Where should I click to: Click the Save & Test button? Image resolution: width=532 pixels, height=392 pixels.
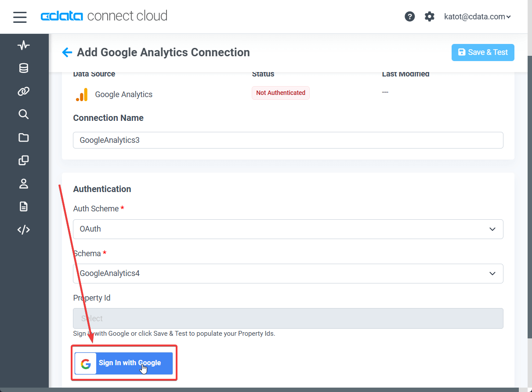click(x=482, y=52)
